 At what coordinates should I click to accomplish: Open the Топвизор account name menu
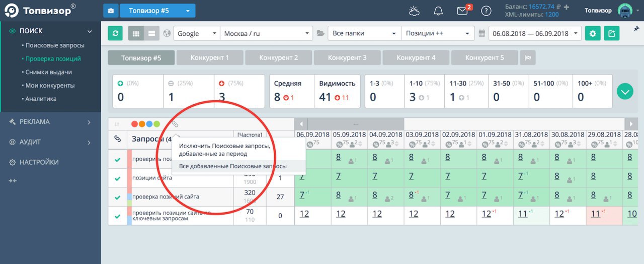click(x=598, y=11)
